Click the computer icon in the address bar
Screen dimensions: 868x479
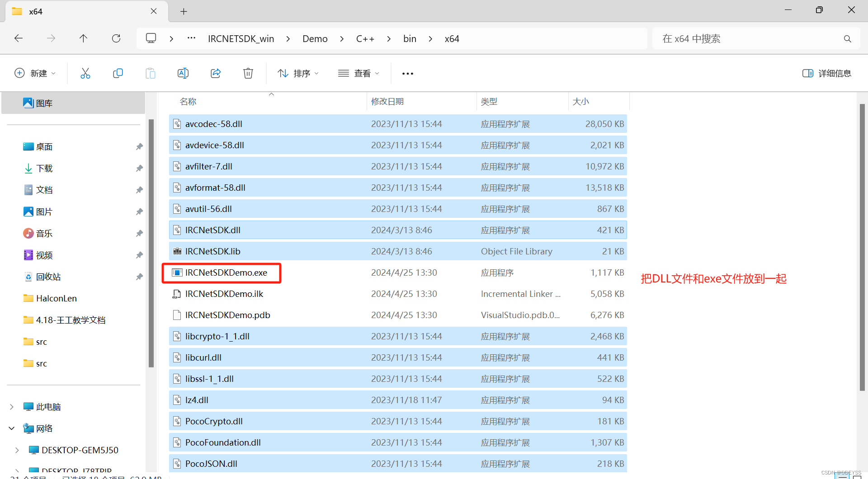point(151,38)
